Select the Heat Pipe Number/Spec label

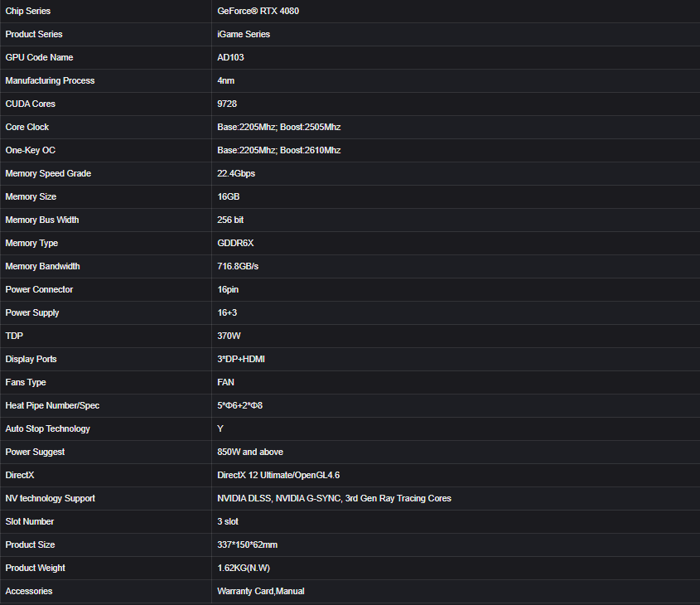point(52,406)
